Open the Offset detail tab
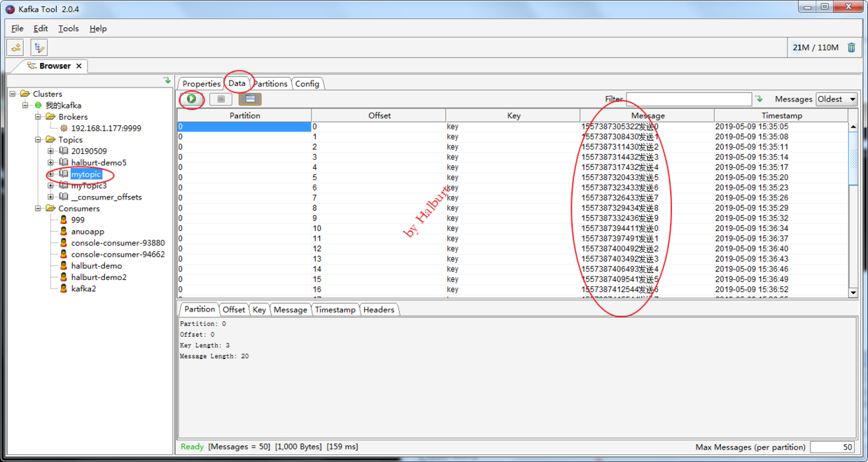 [234, 309]
